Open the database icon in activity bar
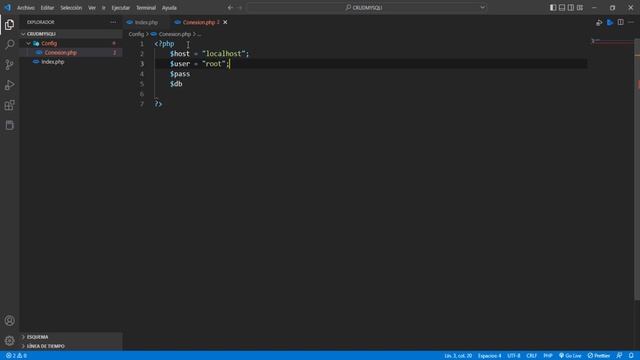The image size is (640, 360). click(9, 125)
